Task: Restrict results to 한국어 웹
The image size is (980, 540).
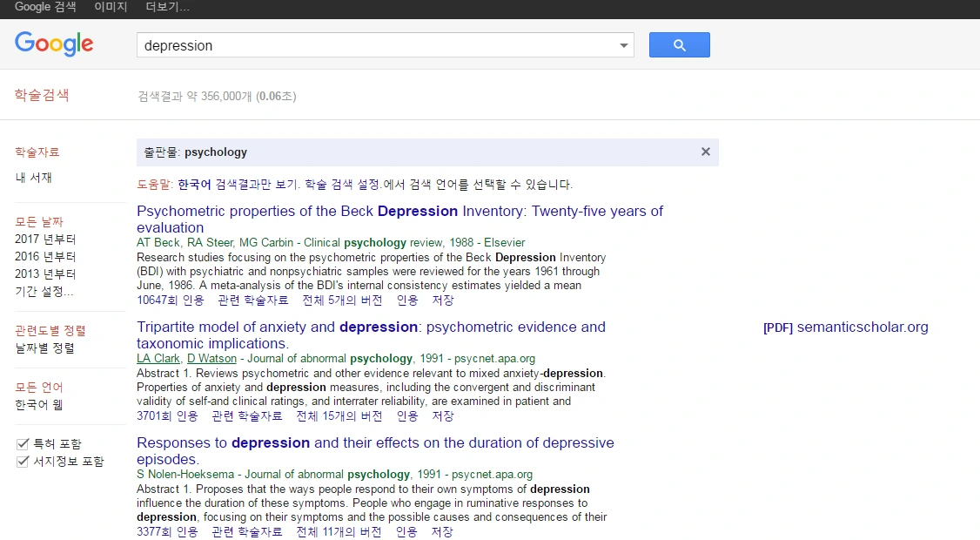Action: (39, 405)
